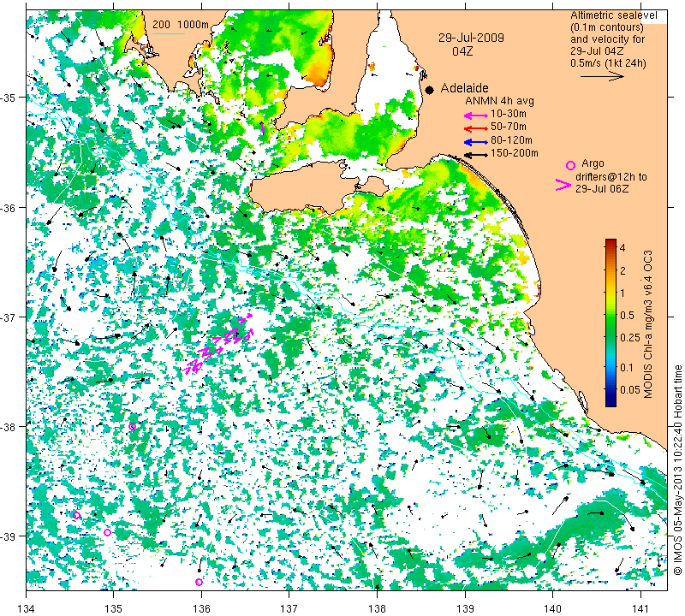This screenshot has height=616, width=685.
Task: Click the 0.5m/s (1kt 24h) label
Action: pyautogui.click(x=608, y=63)
